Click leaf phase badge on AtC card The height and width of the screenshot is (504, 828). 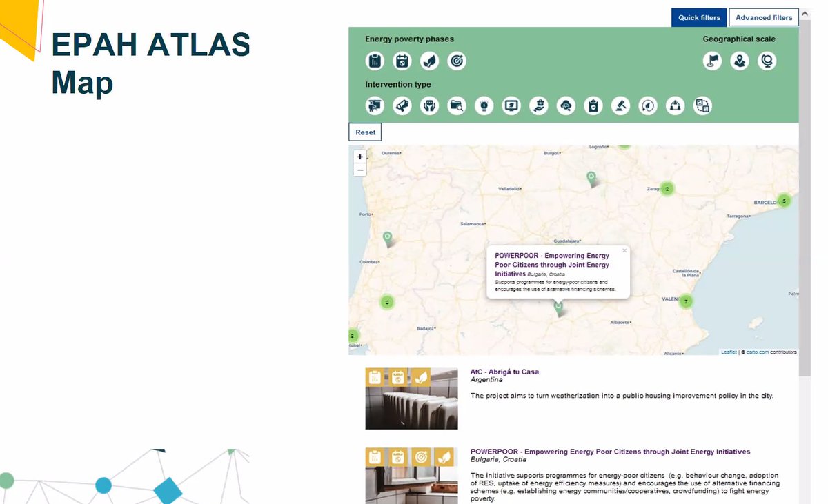pyautogui.click(x=421, y=377)
